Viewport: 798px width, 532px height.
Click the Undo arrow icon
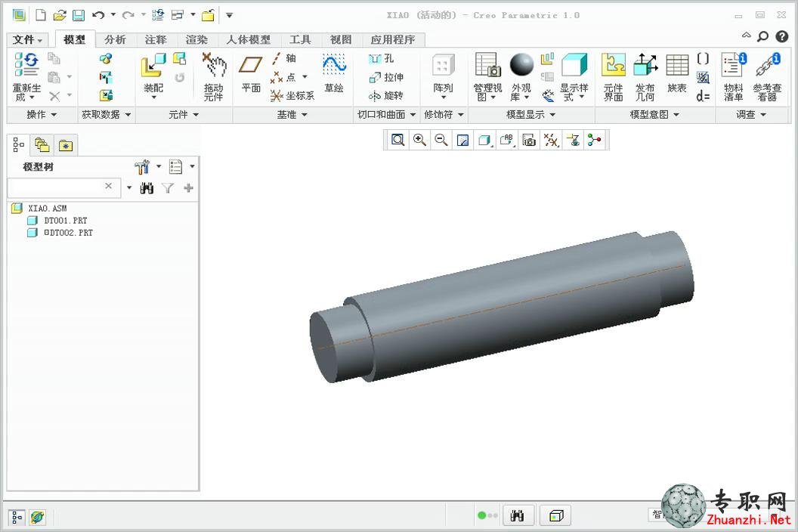(98, 15)
